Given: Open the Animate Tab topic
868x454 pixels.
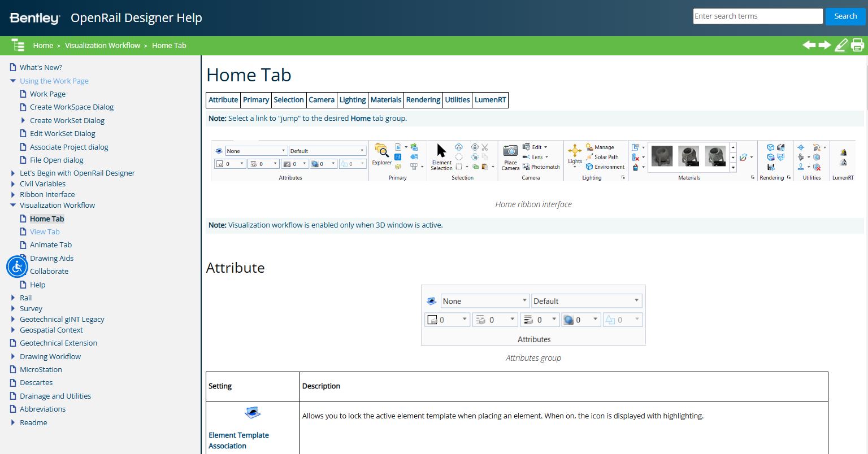Looking at the screenshot, I should tap(51, 245).
